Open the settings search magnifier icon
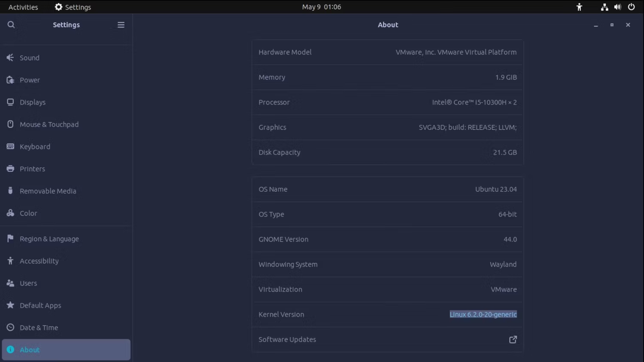This screenshot has width=644, height=362. (11, 25)
